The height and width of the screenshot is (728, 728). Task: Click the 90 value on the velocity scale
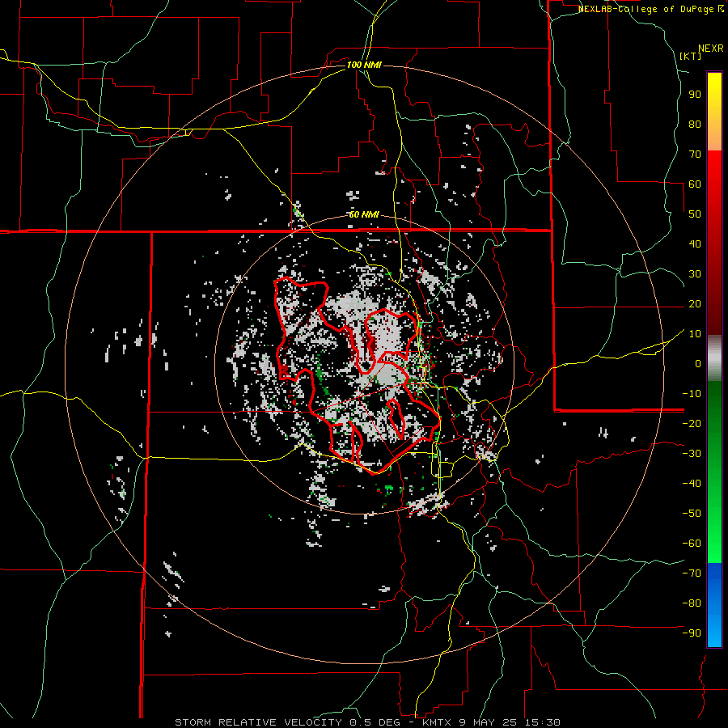coord(695,95)
